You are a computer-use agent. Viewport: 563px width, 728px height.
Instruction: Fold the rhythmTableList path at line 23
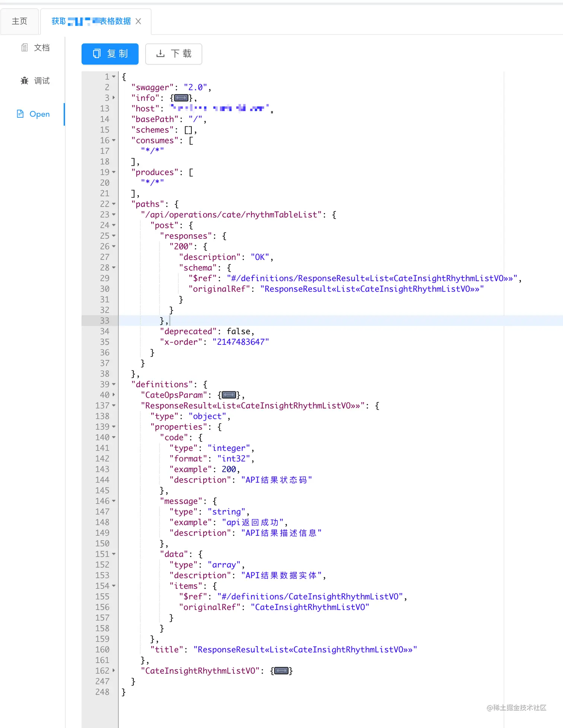[x=114, y=215]
